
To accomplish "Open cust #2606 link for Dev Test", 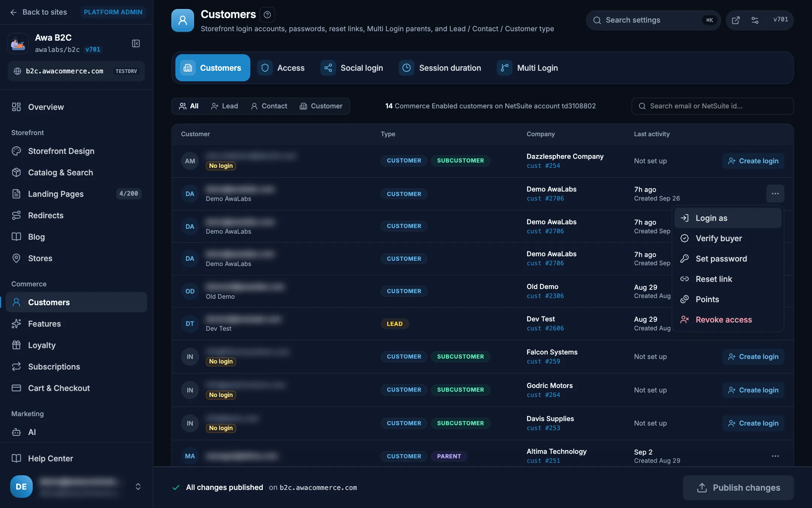I will 545,328.
